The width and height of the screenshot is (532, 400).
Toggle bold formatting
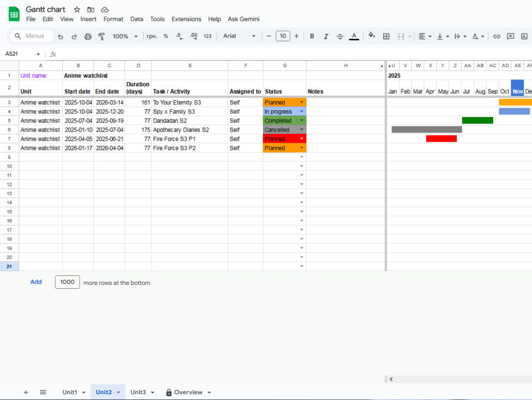point(312,36)
